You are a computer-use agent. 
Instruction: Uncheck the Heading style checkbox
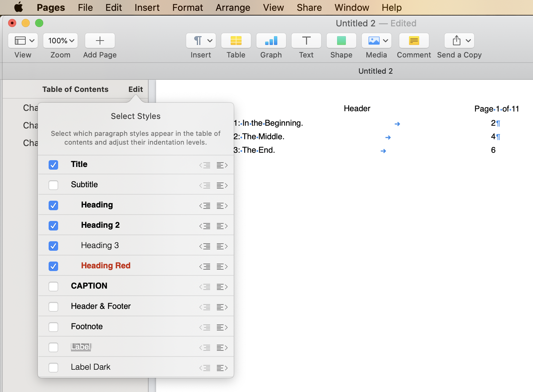point(53,205)
